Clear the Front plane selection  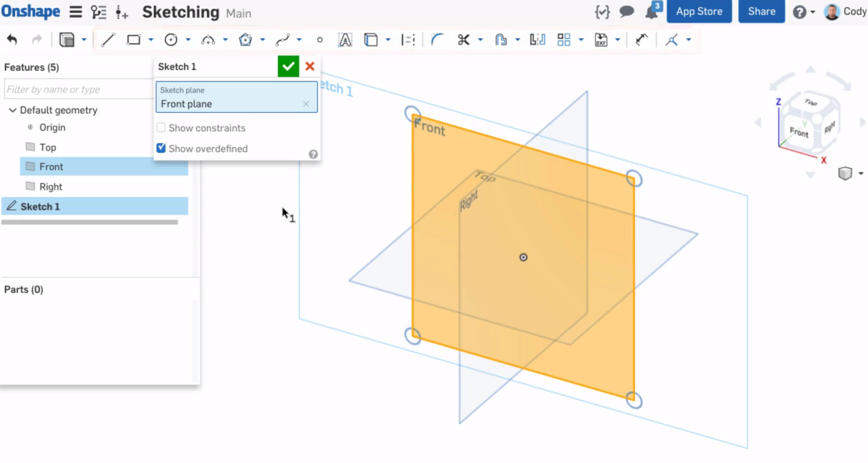click(x=306, y=104)
